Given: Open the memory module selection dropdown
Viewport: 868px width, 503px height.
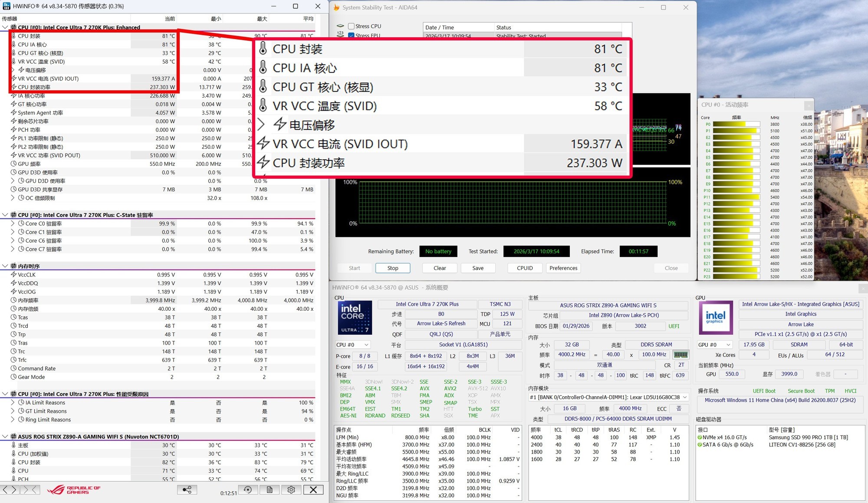Looking at the screenshot, I should pyautogui.click(x=608, y=397).
